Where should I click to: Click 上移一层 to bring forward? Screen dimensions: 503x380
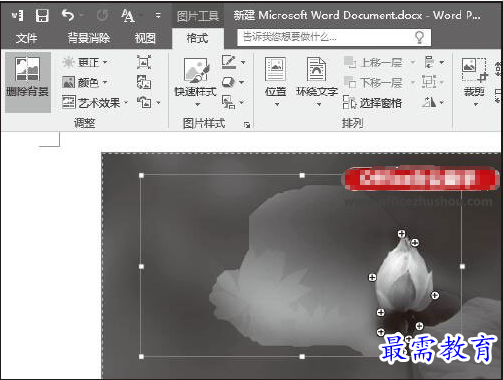pos(374,62)
